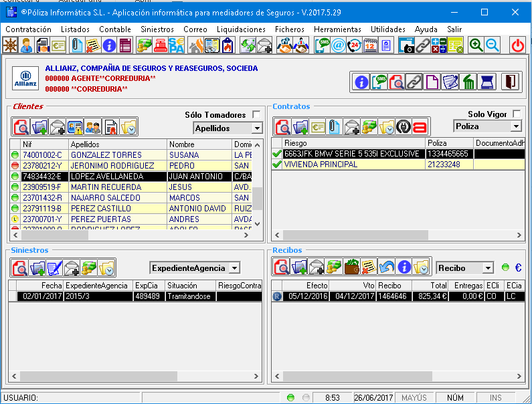Click the Situación column header in Siniestros
Image resolution: width=532 pixels, height=404 pixels.
click(x=190, y=286)
